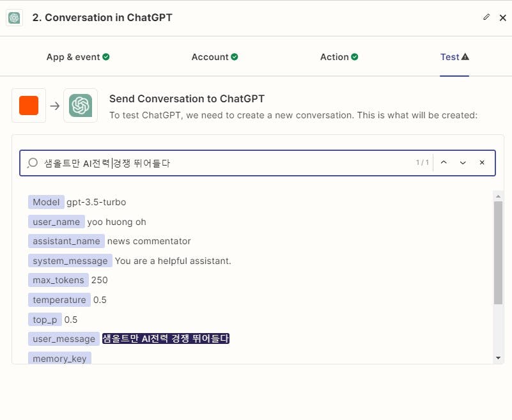512x420 pixels.
Task: Click the pencil rename step icon
Action: (486, 17)
